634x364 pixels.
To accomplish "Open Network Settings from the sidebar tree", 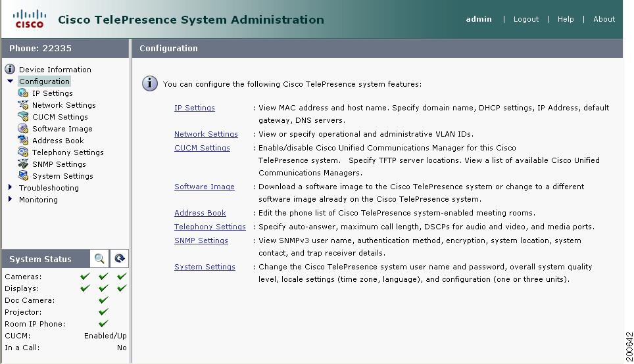I will point(64,105).
